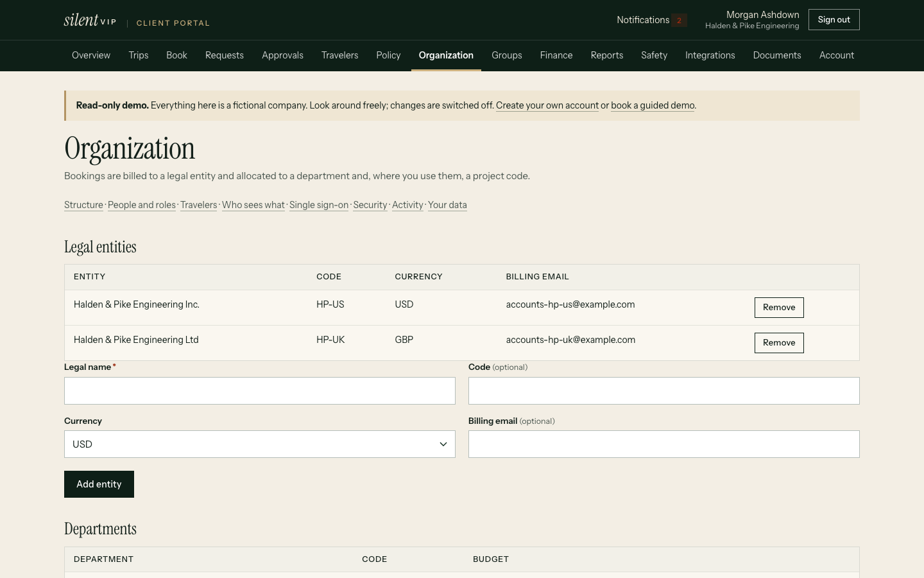The image size is (924, 578).
Task: Switch to the Finance tab
Action: [556, 55]
